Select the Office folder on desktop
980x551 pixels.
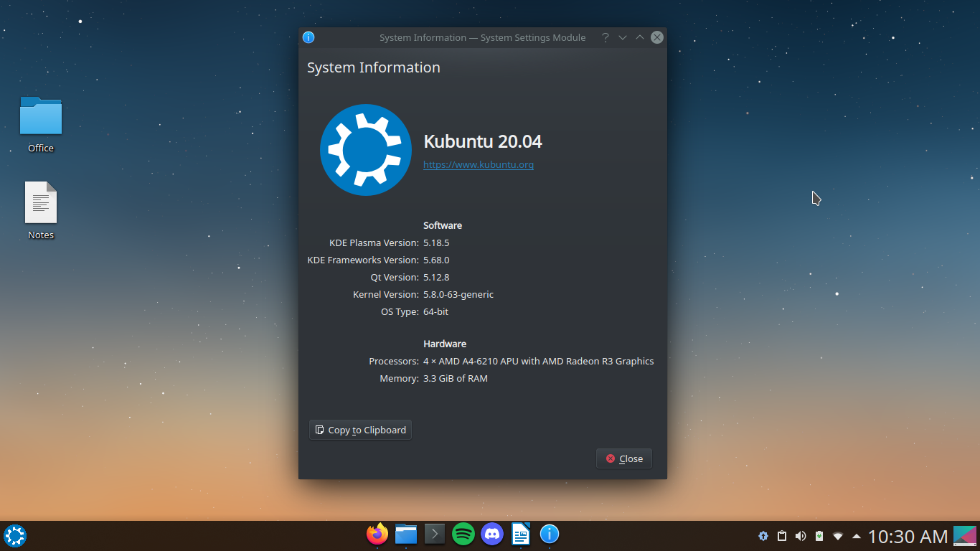41,125
